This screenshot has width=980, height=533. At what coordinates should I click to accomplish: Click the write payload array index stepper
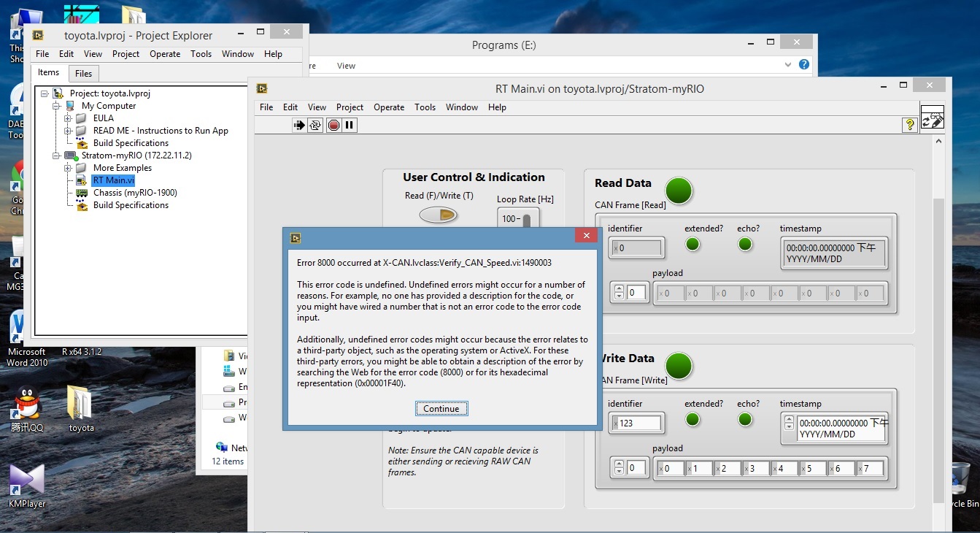(620, 468)
